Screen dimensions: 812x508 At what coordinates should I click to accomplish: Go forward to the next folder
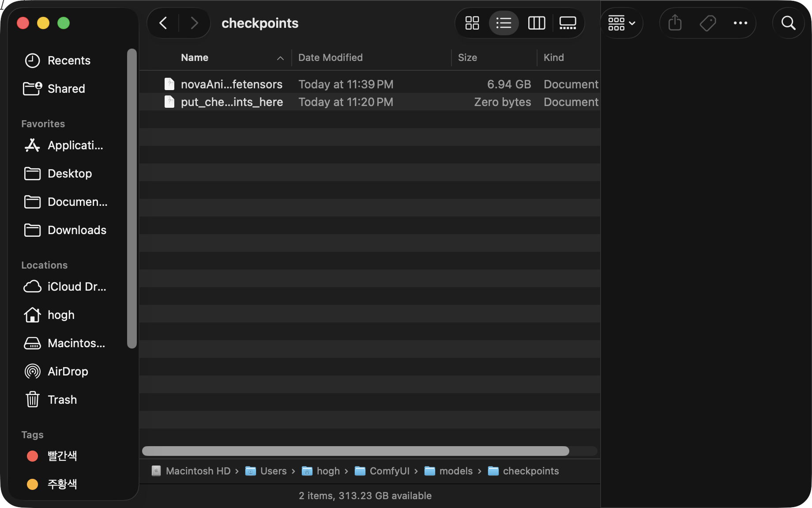194,23
